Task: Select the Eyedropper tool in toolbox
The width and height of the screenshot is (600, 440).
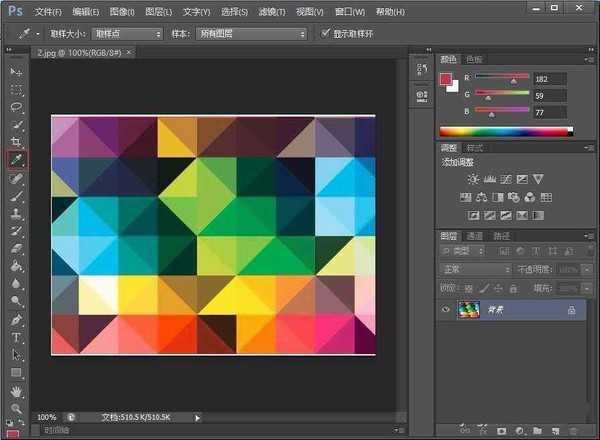Action: tap(16, 159)
